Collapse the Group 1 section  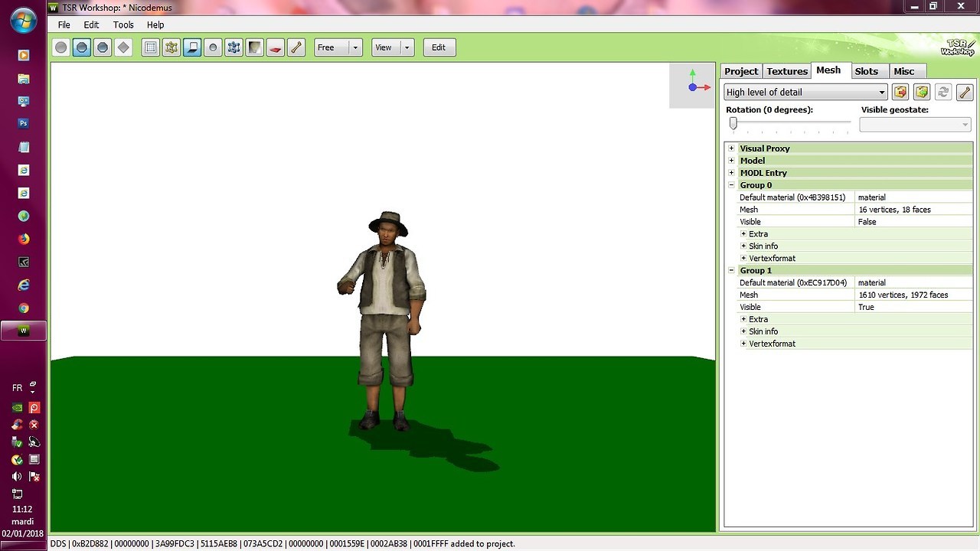[731, 270]
